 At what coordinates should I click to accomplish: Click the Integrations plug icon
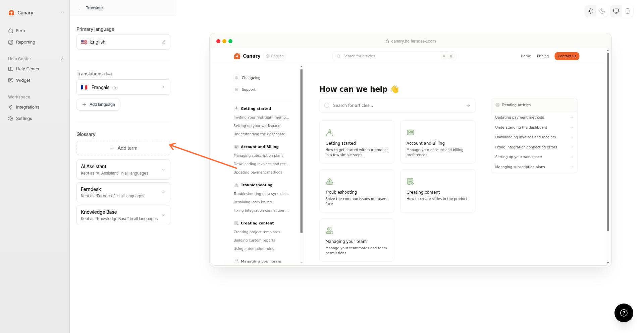tap(11, 107)
